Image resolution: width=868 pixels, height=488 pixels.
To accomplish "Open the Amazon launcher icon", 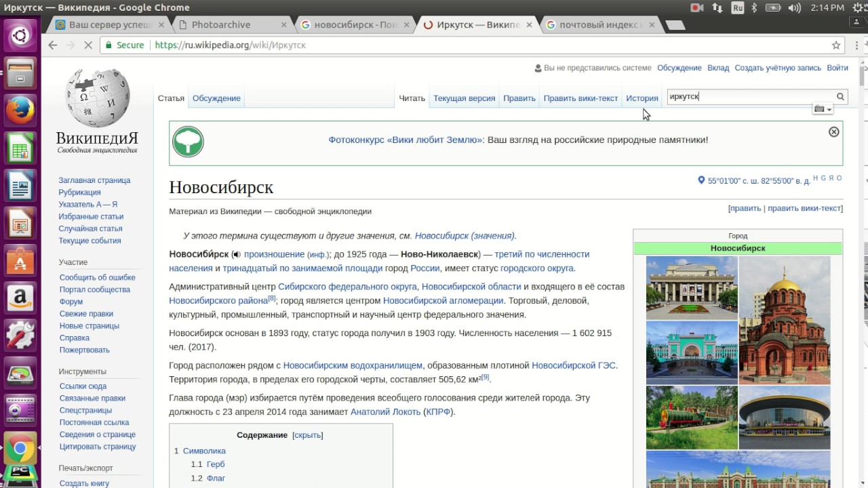I will [x=20, y=296].
